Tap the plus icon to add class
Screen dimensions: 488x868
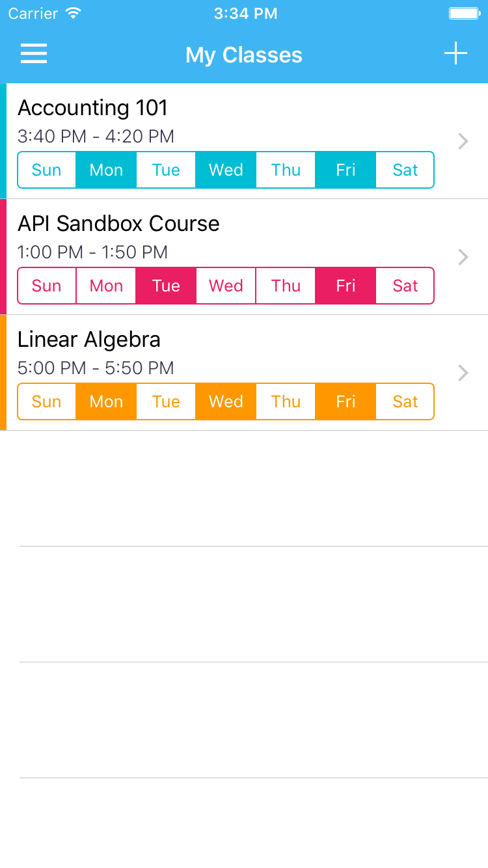[x=455, y=53]
